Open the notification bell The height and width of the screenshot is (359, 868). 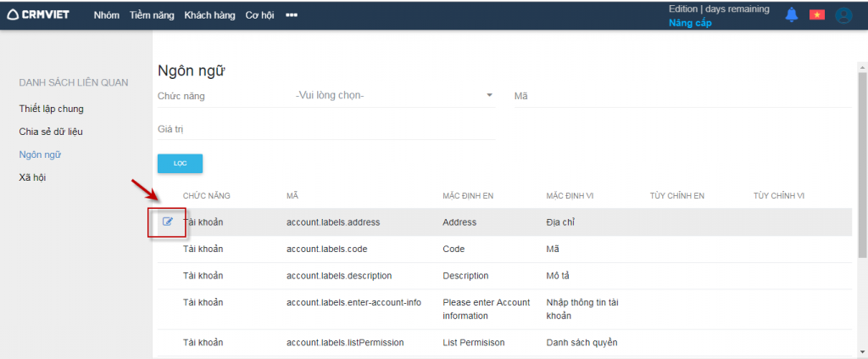(792, 14)
